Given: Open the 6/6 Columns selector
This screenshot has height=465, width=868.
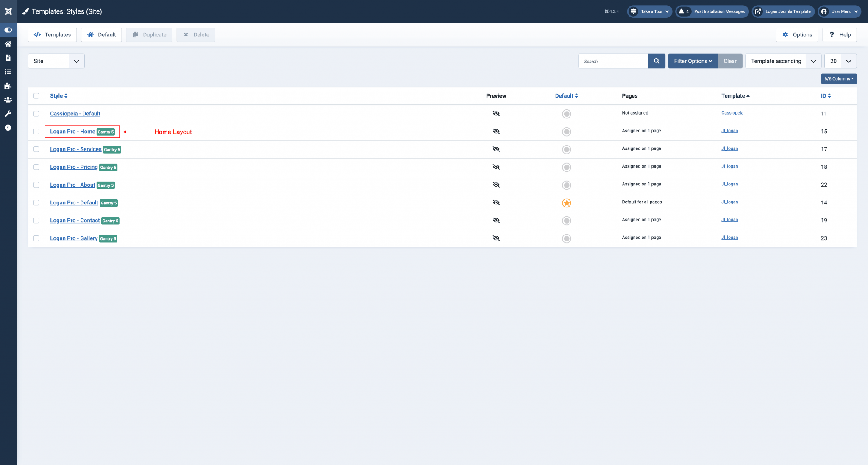Looking at the screenshot, I should (x=838, y=78).
